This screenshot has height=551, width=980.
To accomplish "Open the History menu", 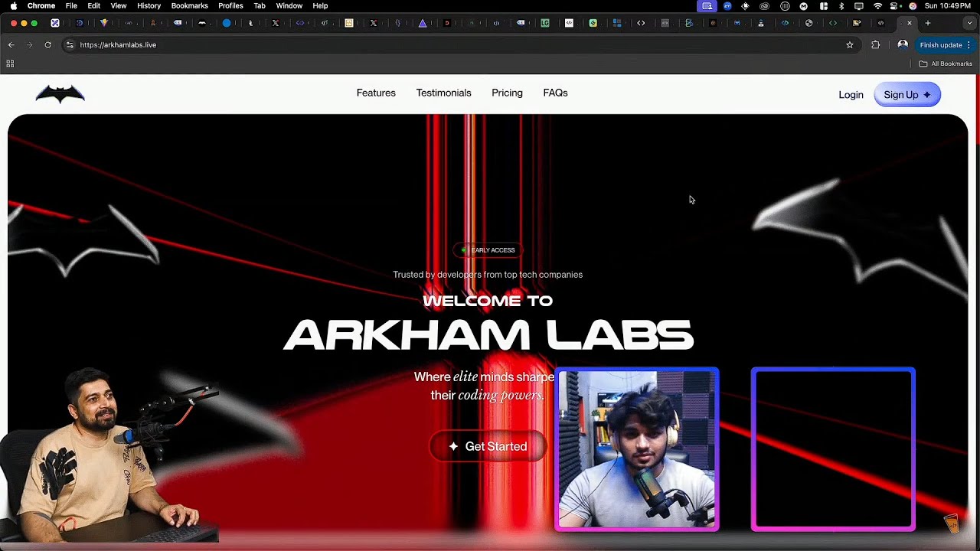I will [x=149, y=5].
